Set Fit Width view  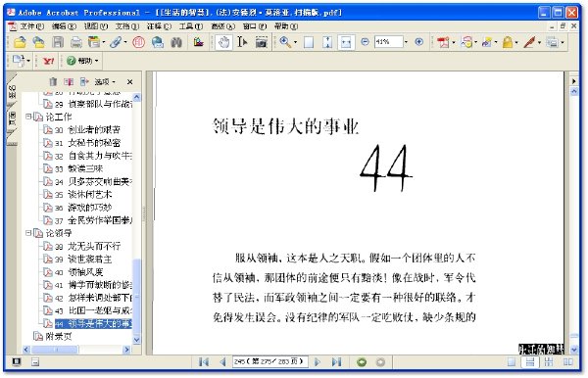click(346, 42)
